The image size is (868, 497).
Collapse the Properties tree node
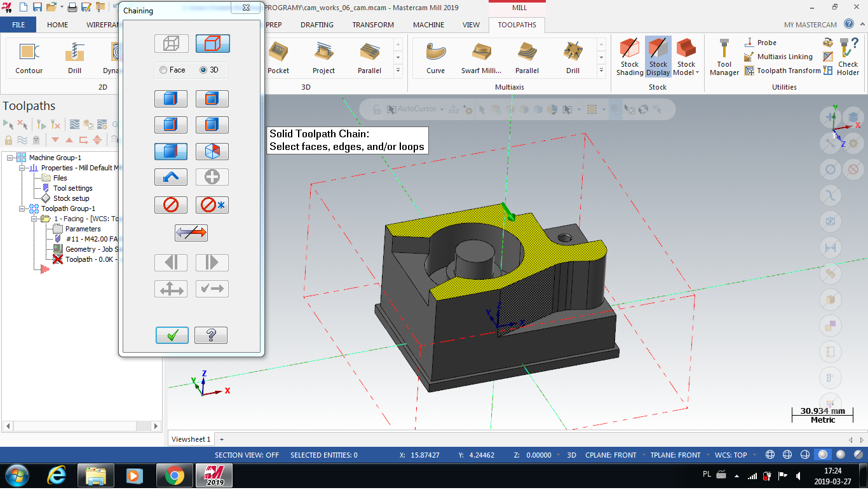(22, 168)
